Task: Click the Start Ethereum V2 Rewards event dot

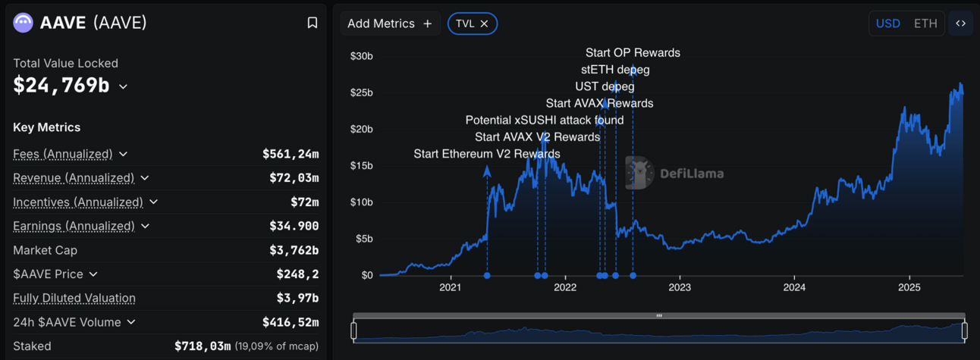Action: [x=487, y=276]
